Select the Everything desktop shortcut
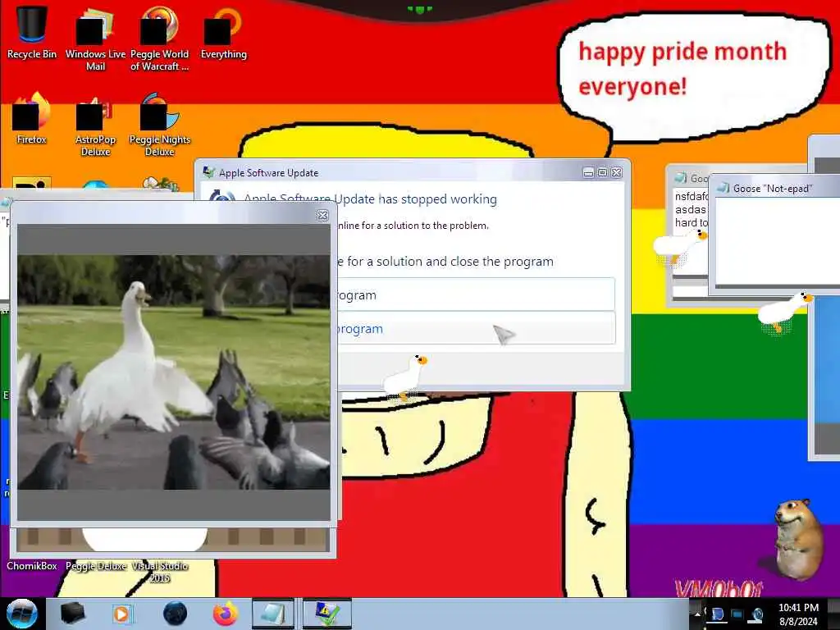The image size is (840, 630). 223,33
